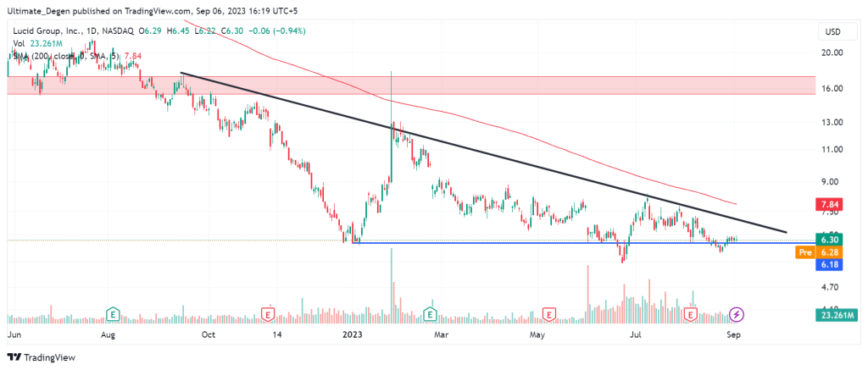Click the 16.00 price axis label

click(832, 89)
